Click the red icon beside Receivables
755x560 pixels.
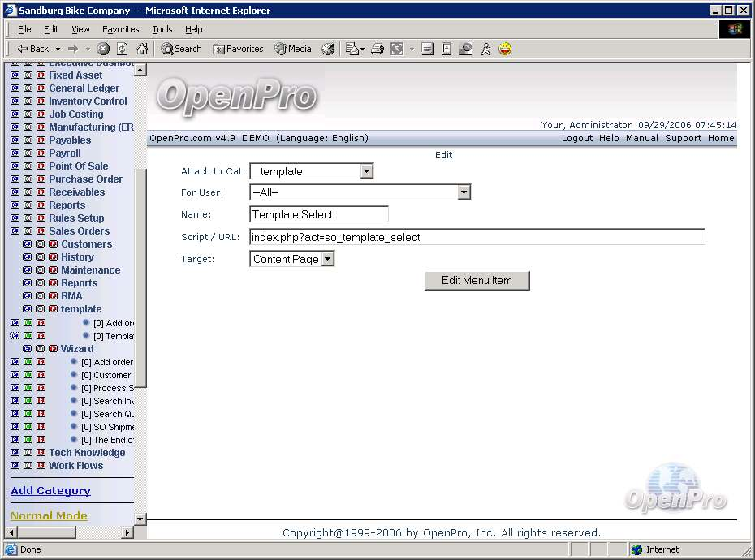coord(41,192)
